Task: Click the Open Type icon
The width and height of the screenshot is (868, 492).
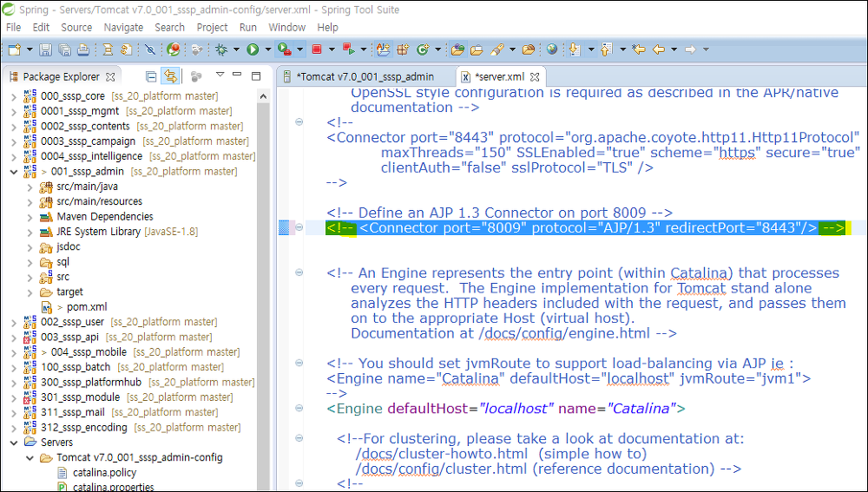Action: click(457, 49)
